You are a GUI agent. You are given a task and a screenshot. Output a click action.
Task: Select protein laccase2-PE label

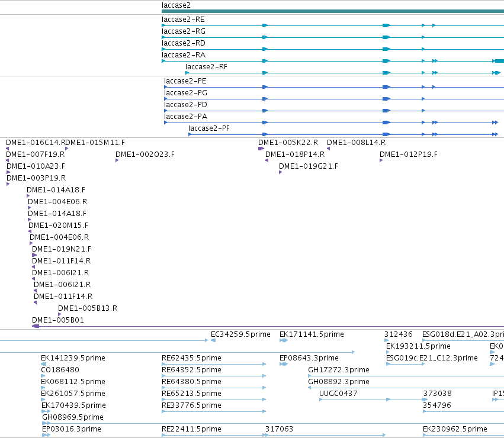coord(185,81)
